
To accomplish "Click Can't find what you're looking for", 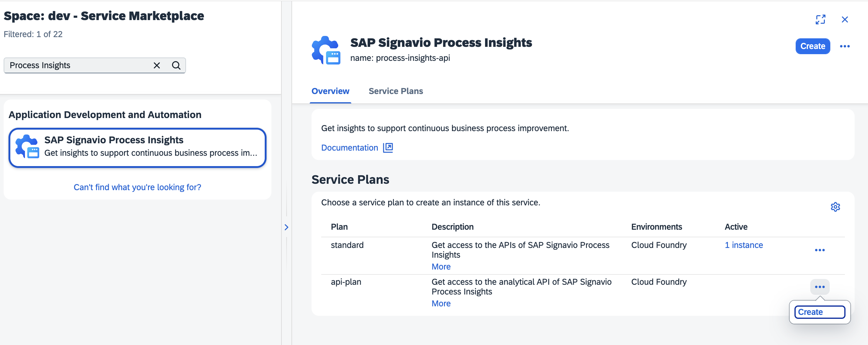I will [137, 187].
